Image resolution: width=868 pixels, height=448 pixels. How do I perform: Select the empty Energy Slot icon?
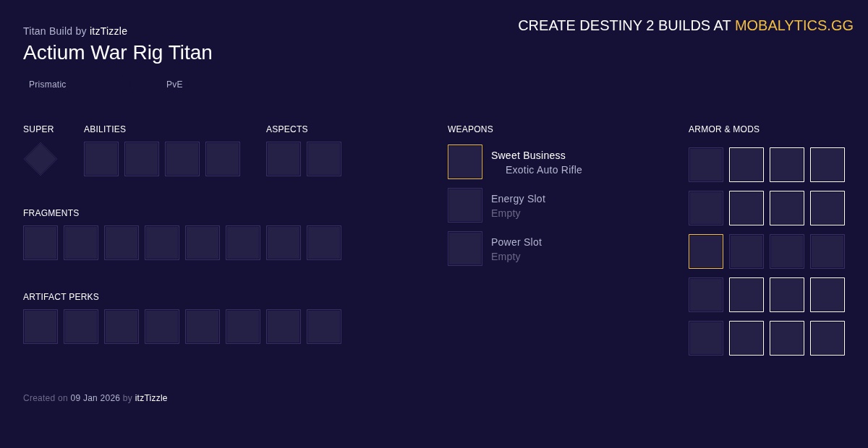tap(465, 205)
